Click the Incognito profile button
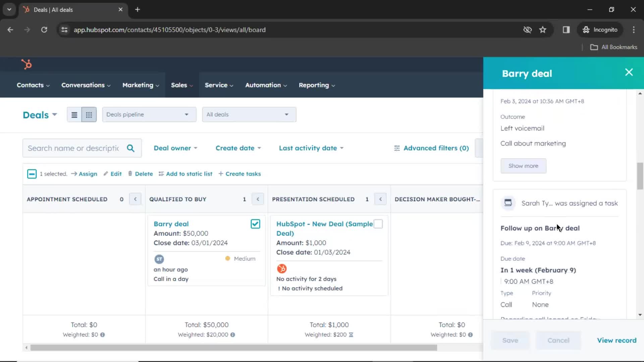Image resolution: width=644 pixels, height=362 pixels. (600, 29)
